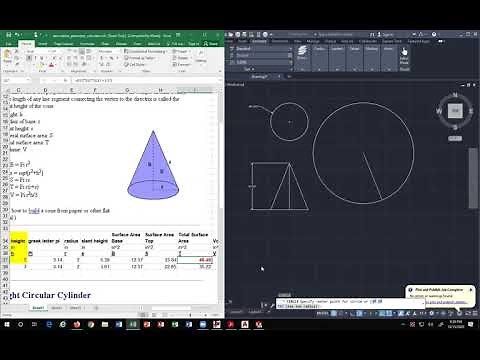Switch to the Review tab in Excel
The image size is (480, 360).
[x=121, y=44]
